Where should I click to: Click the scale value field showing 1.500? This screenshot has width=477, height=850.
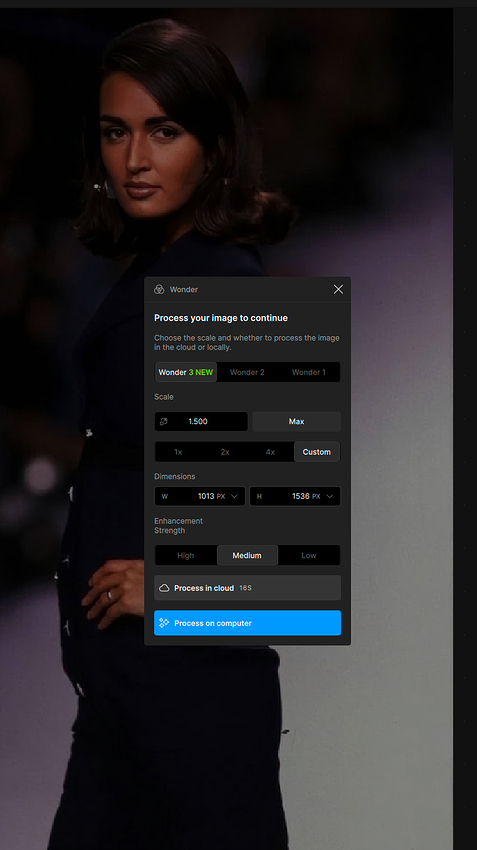pos(201,421)
